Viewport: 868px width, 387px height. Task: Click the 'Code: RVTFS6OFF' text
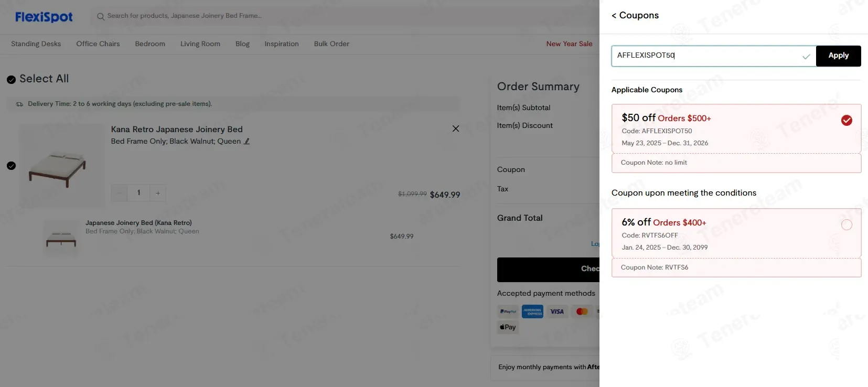point(650,235)
